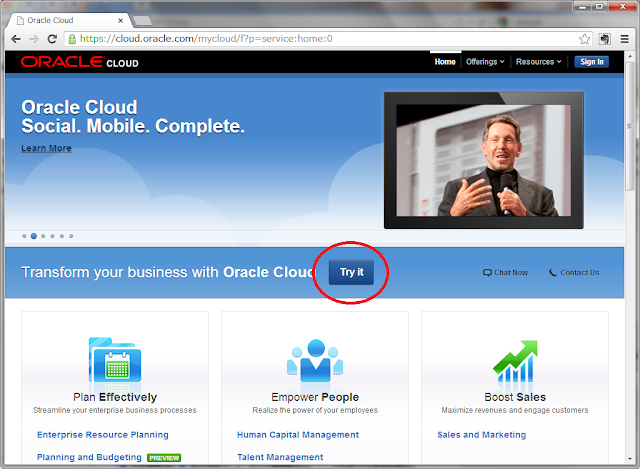Click the Chat Now speech bubble icon
The image size is (640, 469).
click(487, 273)
